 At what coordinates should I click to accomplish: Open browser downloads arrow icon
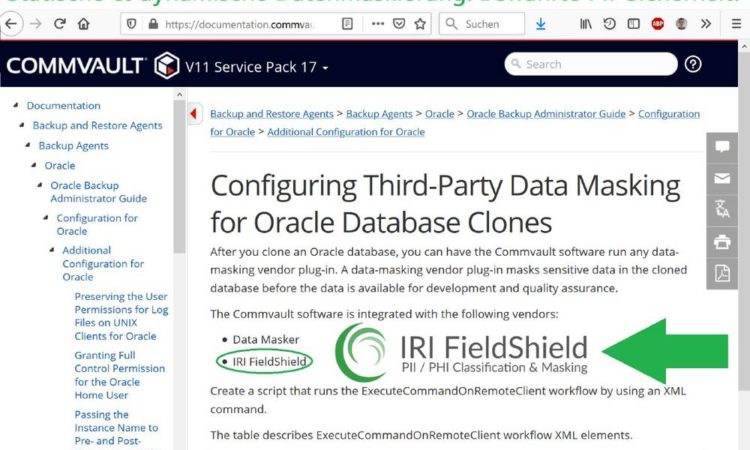pos(540,24)
